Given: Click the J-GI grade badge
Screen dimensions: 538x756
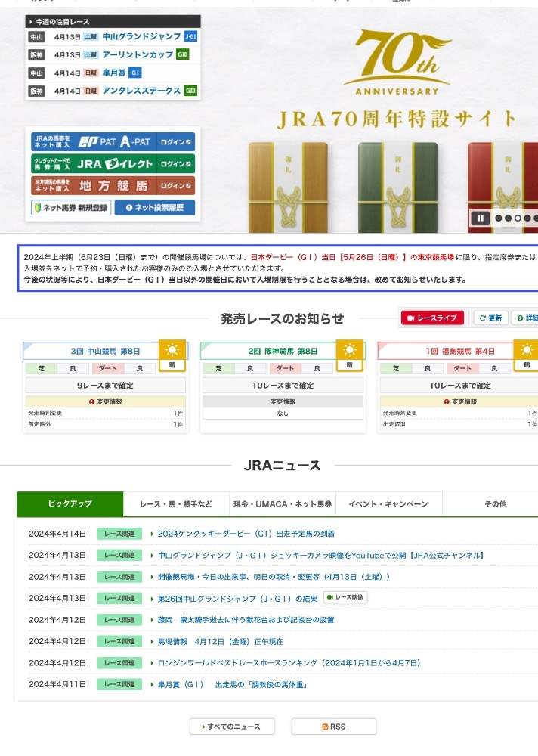Looking at the screenshot, I should coord(190,36).
